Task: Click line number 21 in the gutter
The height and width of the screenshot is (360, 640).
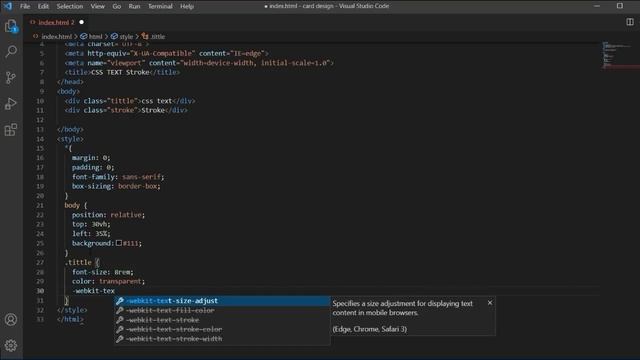Action: 40,205
